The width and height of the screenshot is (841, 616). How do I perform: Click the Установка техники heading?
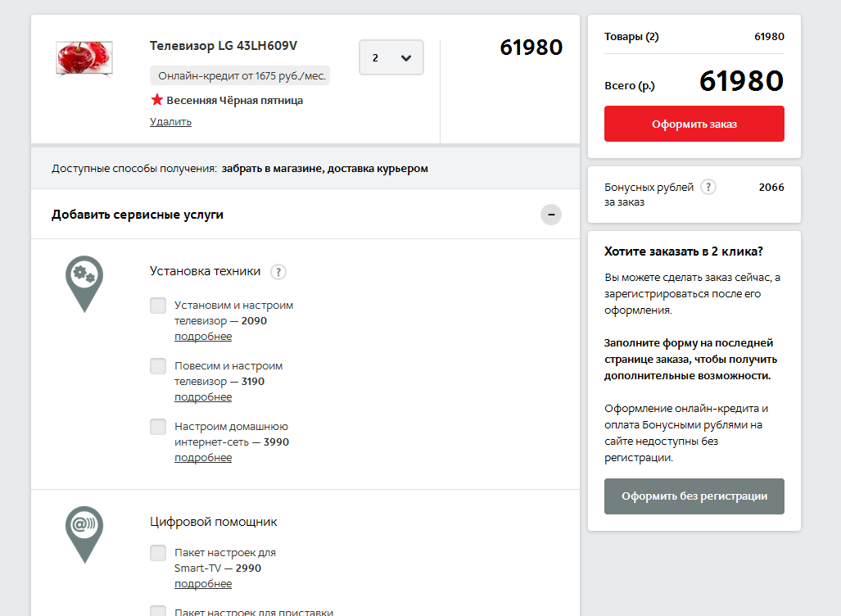[x=205, y=271]
